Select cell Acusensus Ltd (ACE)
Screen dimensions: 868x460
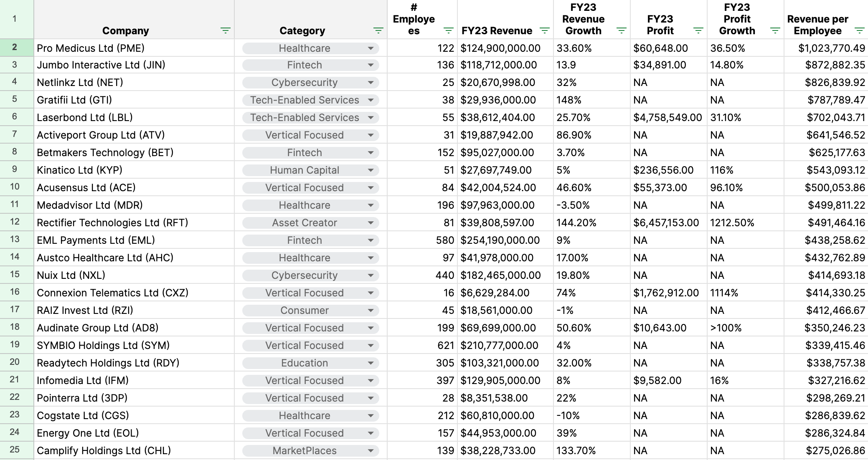(134, 188)
